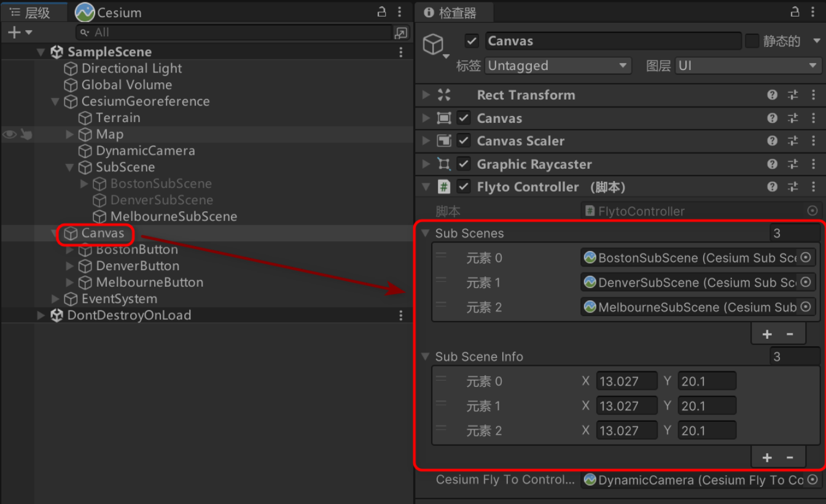The image size is (826, 504).
Task: Toggle Canvas object active checkbox
Action: (472, 41)
